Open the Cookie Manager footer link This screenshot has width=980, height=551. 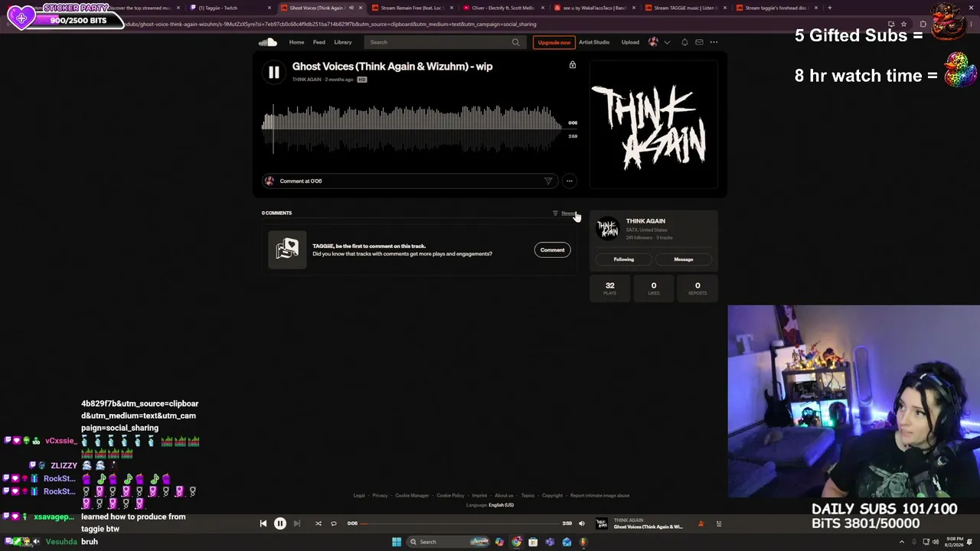(x=412, y=495)
